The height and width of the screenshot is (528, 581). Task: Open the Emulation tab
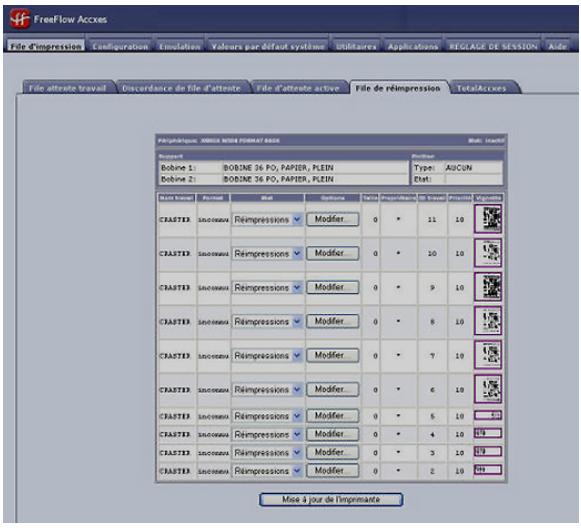click(x=180, y=46)
